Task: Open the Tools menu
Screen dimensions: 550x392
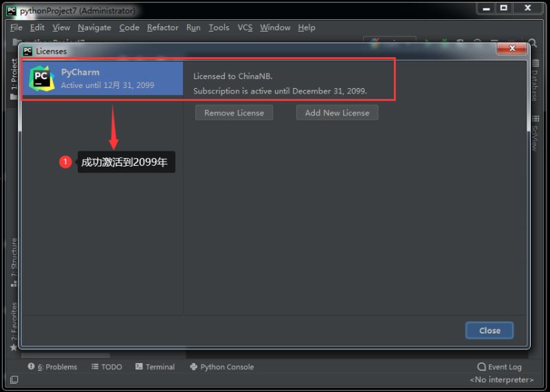Action: coord(219,28)
